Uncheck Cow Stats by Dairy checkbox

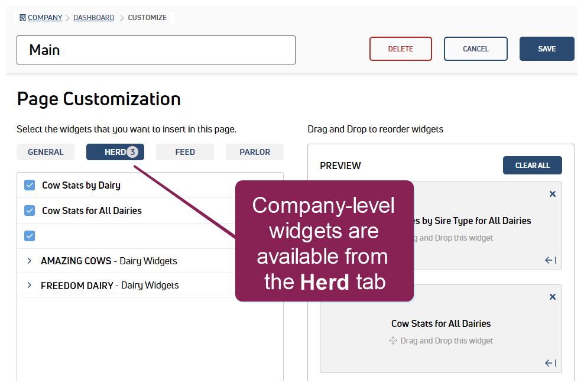coord(30,185)
